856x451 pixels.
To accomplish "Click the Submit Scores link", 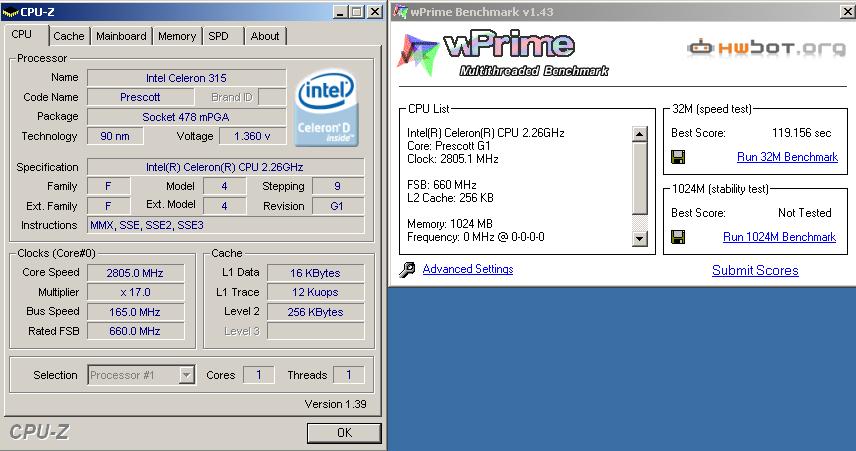I will [x=755, y=270].
